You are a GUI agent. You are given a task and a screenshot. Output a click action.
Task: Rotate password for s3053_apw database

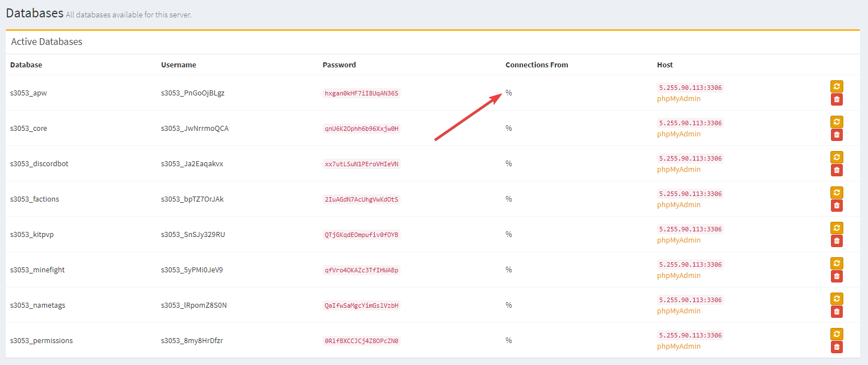tap(837, 86)
